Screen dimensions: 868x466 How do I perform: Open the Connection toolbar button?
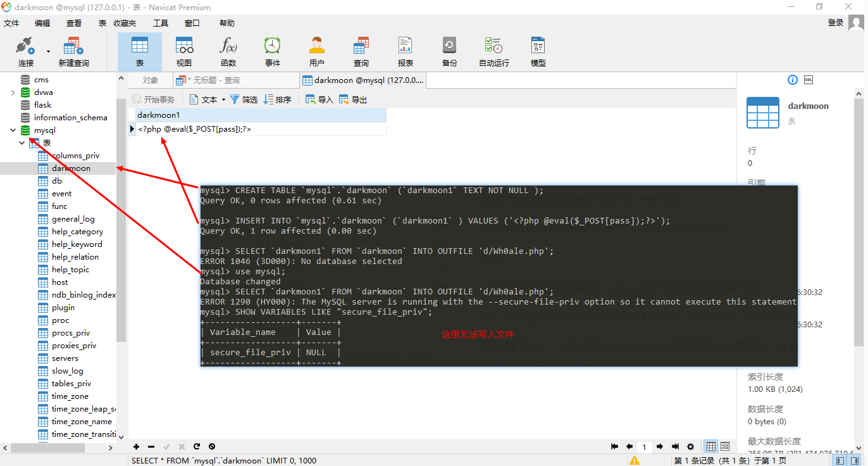click(x=26, y=52)
